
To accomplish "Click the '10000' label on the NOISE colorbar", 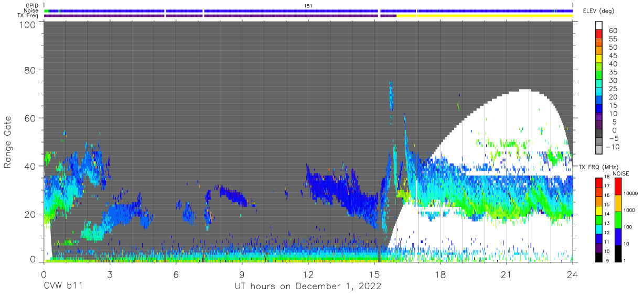I will click(630, 194).
